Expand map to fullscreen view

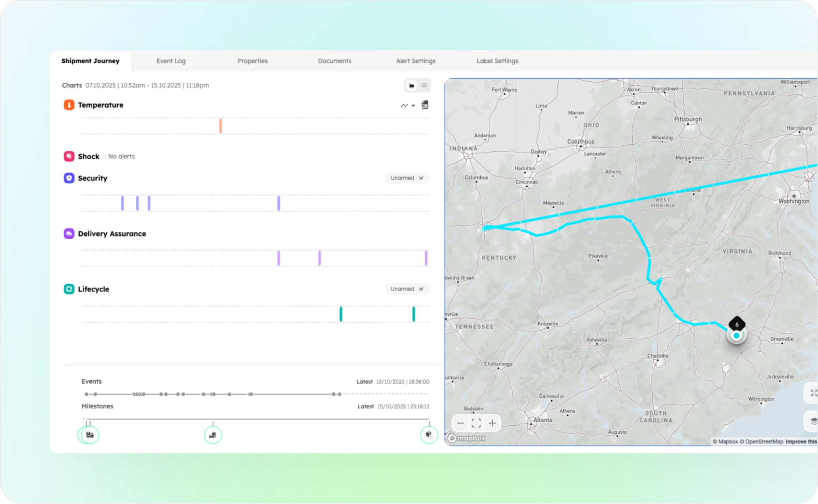click(x=813, y=393)
